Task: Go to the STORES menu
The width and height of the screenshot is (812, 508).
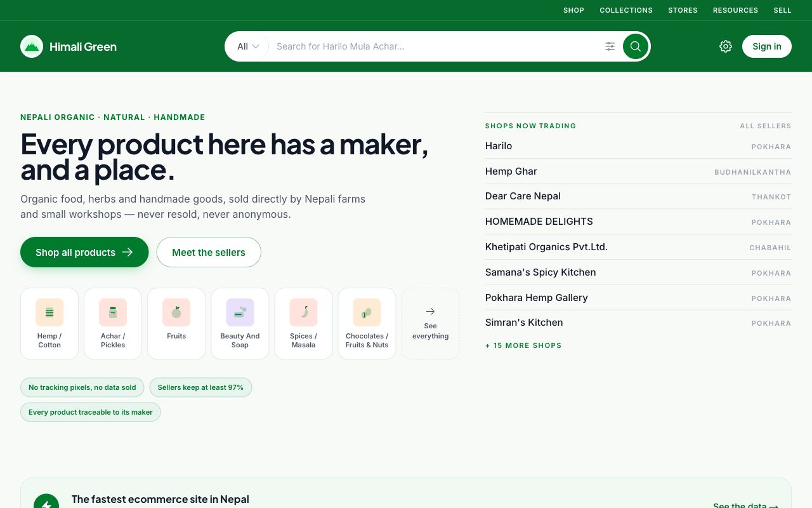Action: tap(683, 10)
